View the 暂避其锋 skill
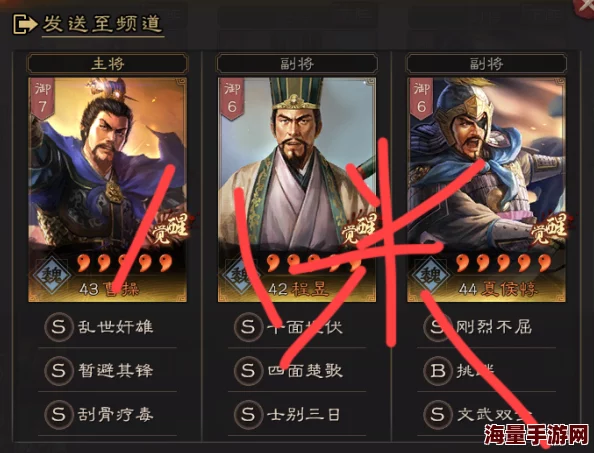Image resolution: width=594 pixels, height=453 pixels. click(x=116, y=370)
